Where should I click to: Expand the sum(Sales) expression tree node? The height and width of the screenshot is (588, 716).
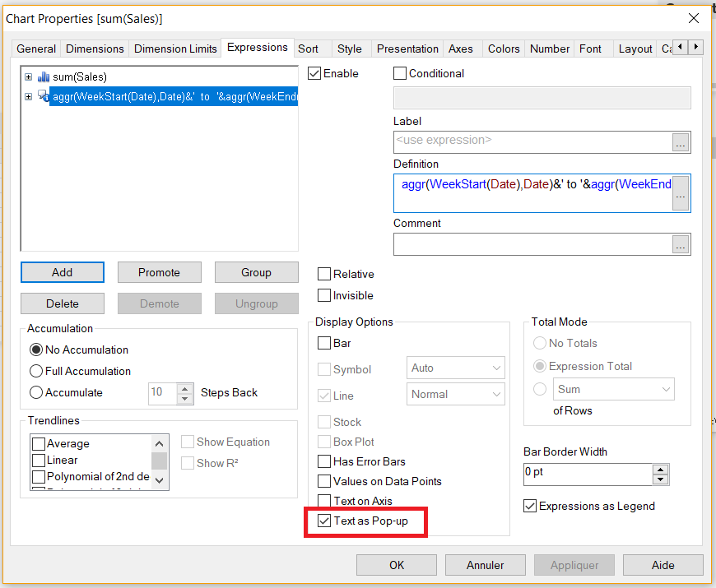29,77
